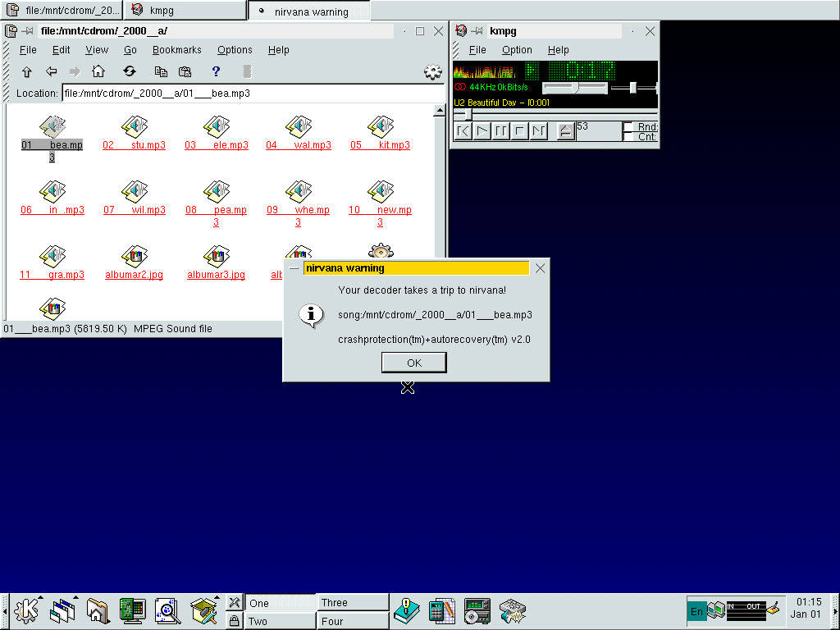Open the K start menu launcher
This screenshot has height=630, width=840.
pyautogui.click(x=26, y=609)
